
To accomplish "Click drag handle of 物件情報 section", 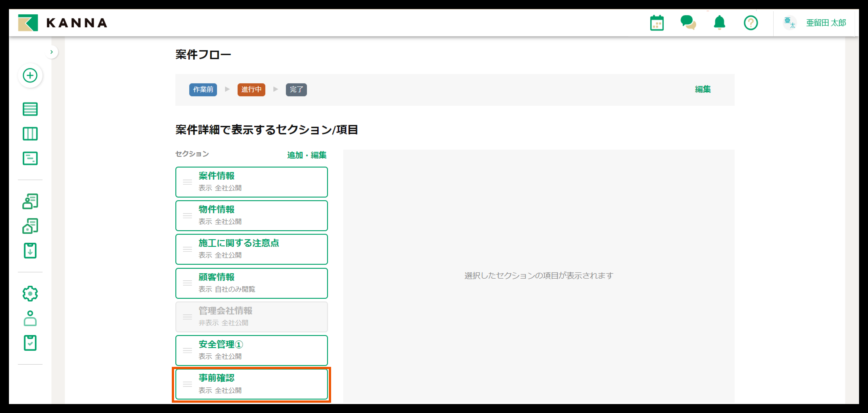I will (x=187, y=216).
